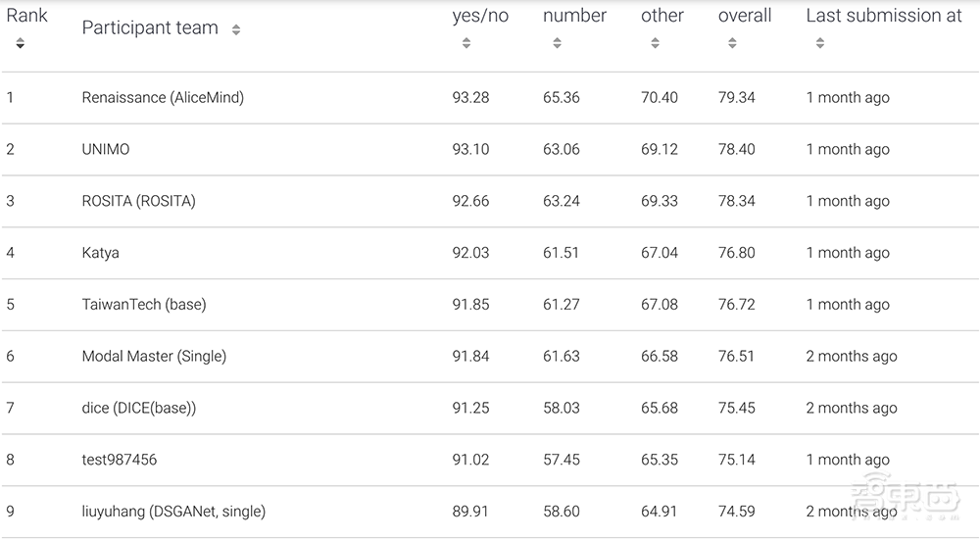Sort by other score arrows
This screenshot has height=539, width=980.
pyautogui.click(x=655, y=43)
